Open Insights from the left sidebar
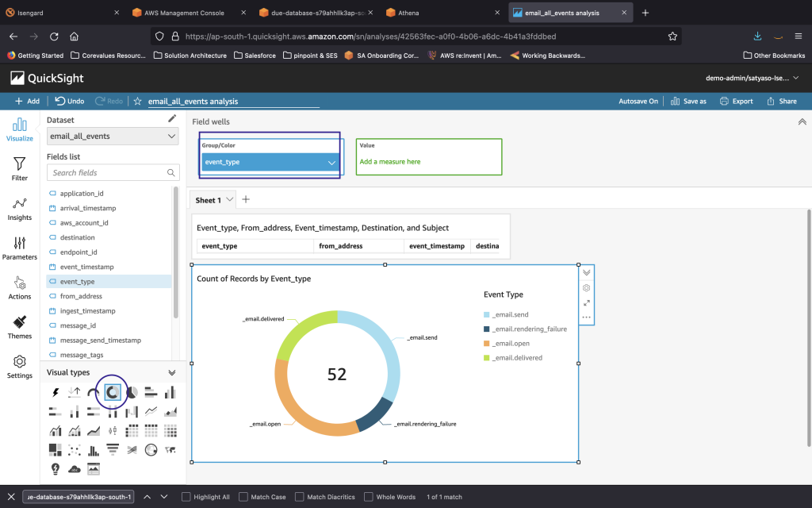The width and height of the screenshot is (812, 508). point(20,208)
